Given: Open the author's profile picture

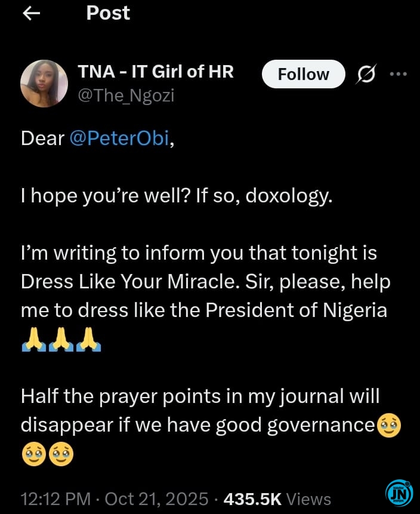Looking at the screenshot, I should pos(44,83).
